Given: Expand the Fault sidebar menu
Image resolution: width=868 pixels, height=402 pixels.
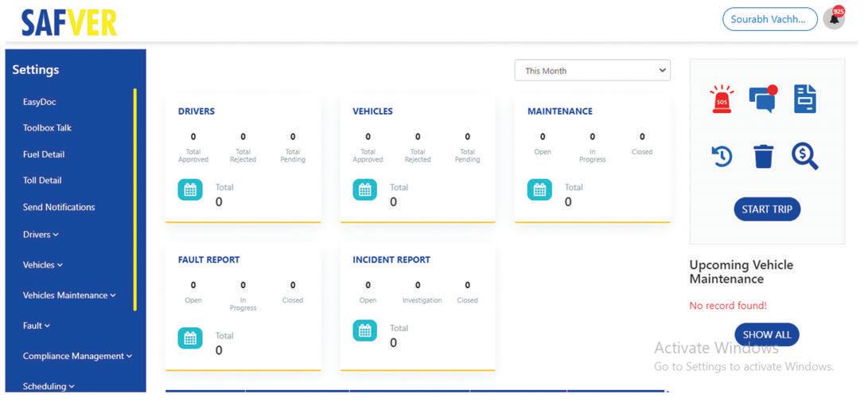Looking at the screenshot, I should [x=37, y=326].
